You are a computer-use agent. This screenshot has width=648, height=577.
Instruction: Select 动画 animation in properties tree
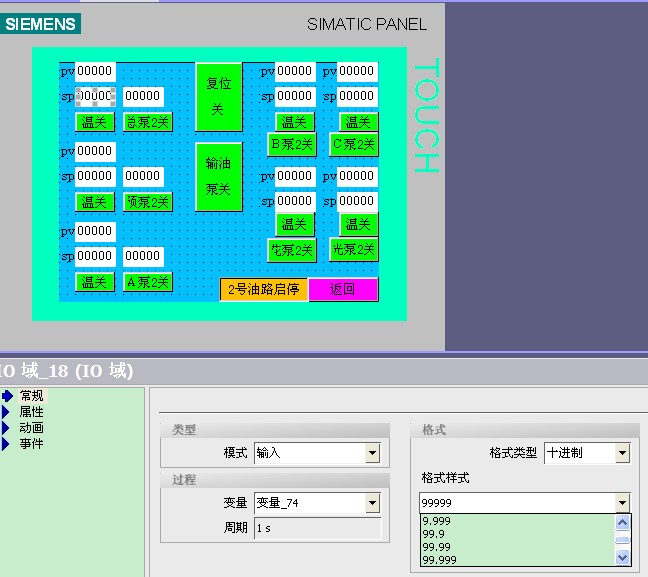click(x=31, y=428)
